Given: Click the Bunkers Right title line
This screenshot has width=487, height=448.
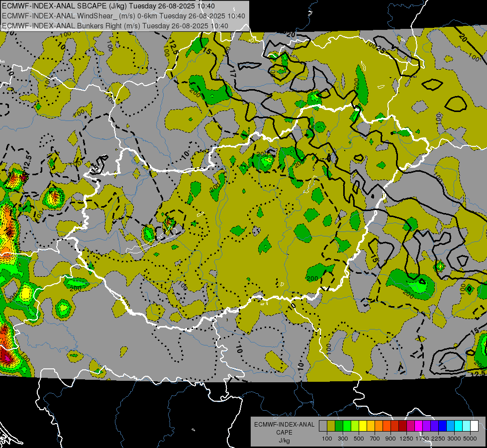Looking at the screenshot, I should 115,26.
